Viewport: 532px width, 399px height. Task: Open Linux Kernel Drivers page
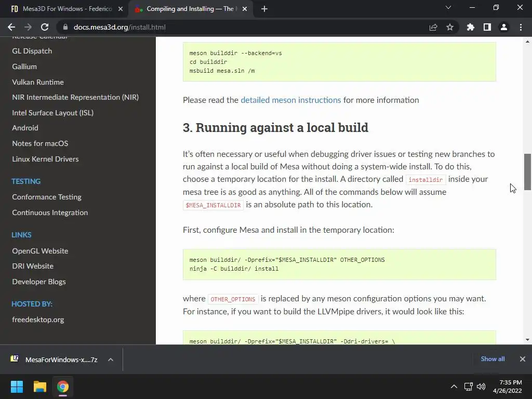(x=46, y=159)
